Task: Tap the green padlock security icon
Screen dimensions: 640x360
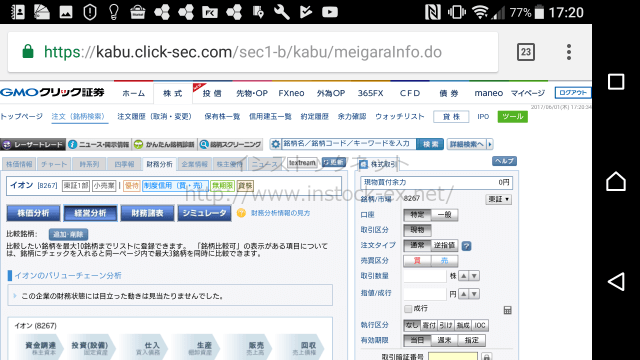Action: (28, 52)
